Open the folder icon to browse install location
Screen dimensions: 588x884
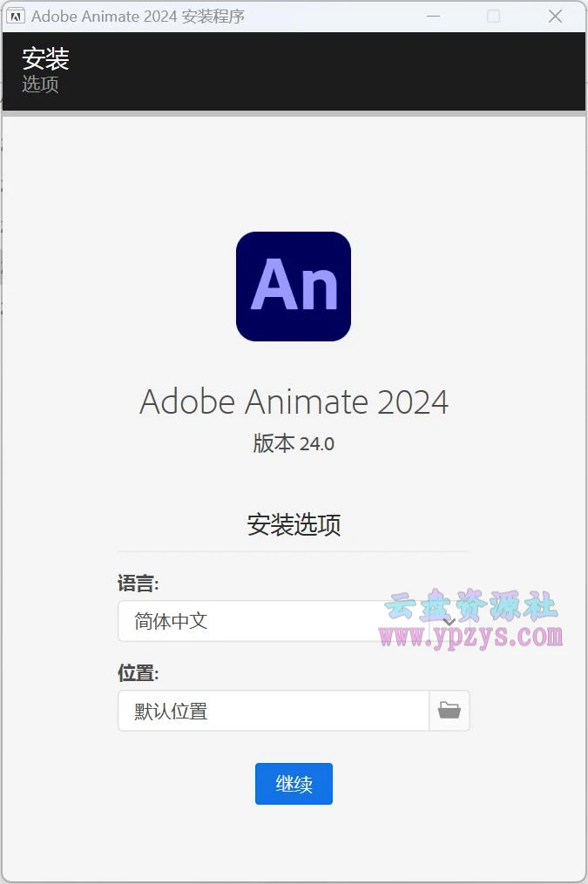coord(449,711)
